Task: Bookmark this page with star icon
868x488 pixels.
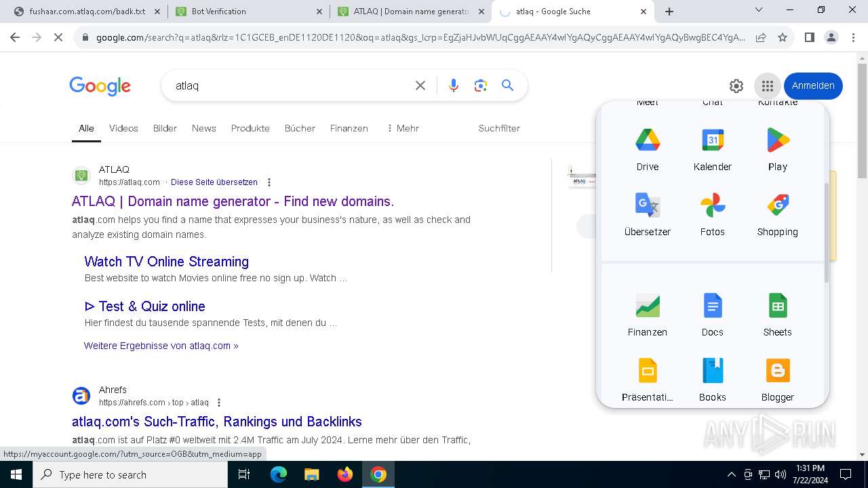Action: point(783,38)
